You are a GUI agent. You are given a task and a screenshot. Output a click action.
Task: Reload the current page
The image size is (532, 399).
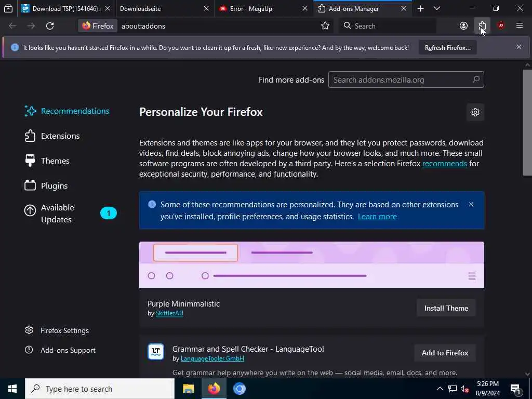[x=50, y=26]
